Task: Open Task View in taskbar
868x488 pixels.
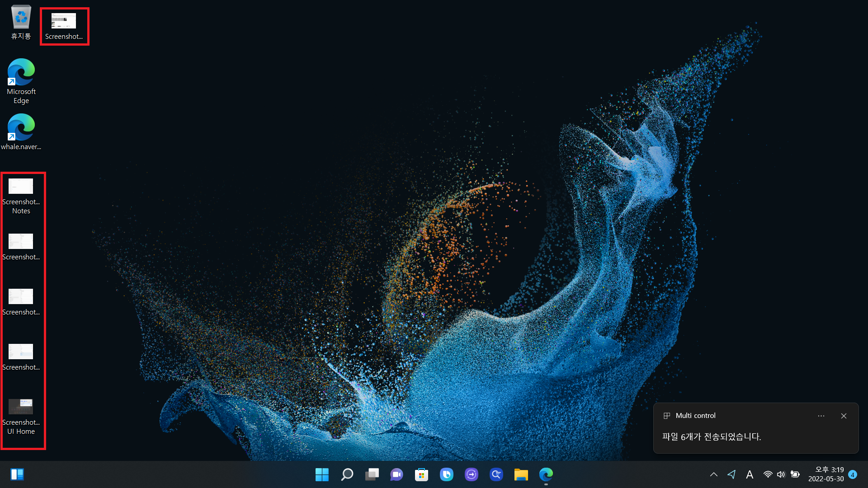Action: pos(372,474)
